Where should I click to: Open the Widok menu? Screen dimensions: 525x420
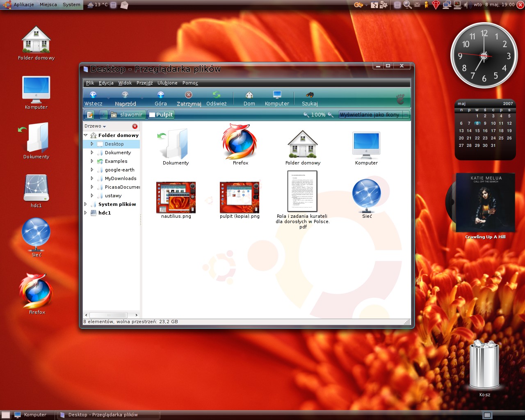point(125,83)
